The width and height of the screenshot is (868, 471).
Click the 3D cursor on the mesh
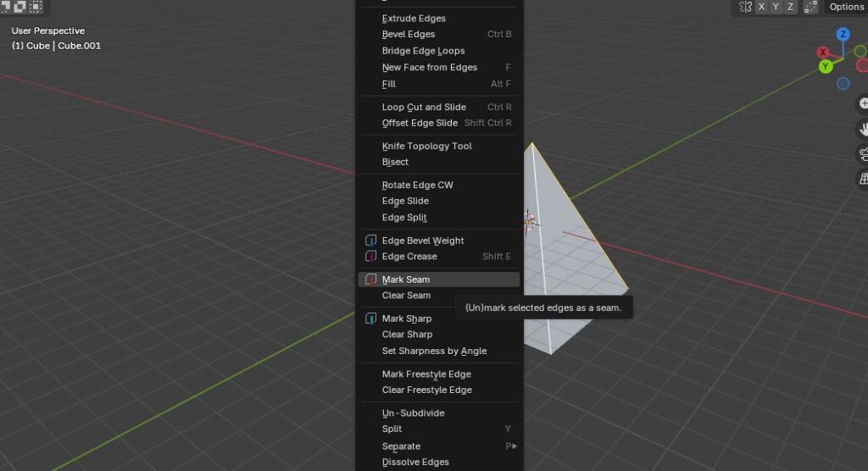pos(529,221)
